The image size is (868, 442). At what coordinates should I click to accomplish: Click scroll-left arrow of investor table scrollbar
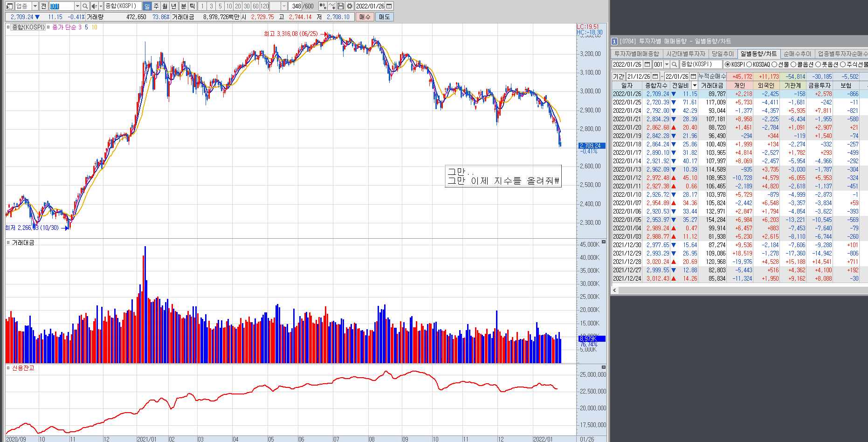coord(614,290)
